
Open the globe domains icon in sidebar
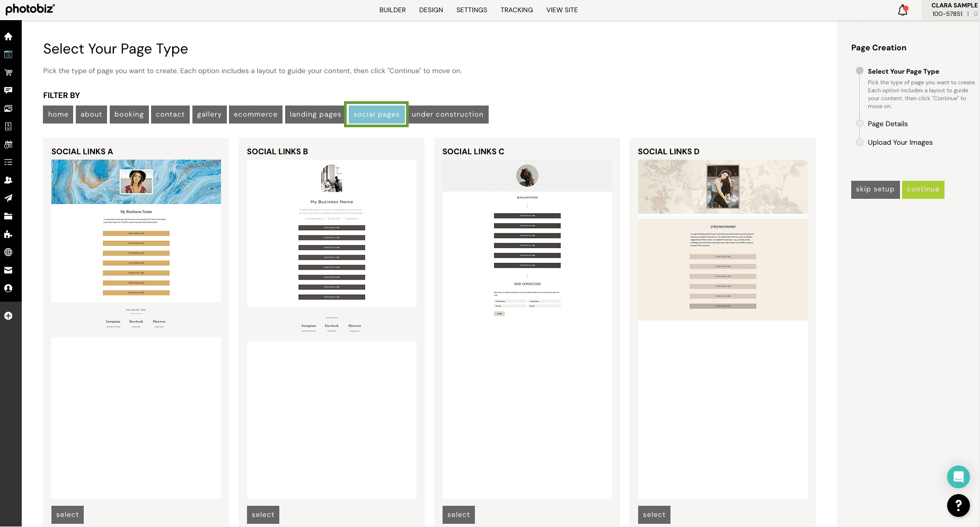(x=8, y=252)
